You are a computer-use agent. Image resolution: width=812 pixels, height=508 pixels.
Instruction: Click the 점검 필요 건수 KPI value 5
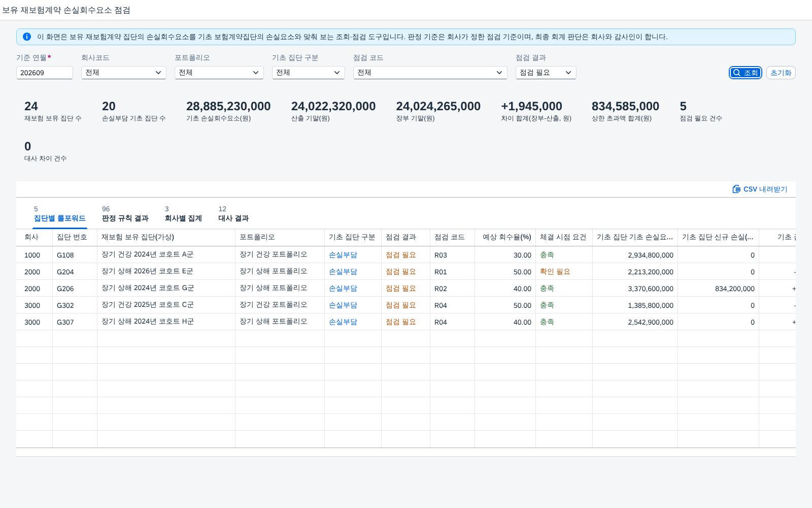click(x=683, y=106)
